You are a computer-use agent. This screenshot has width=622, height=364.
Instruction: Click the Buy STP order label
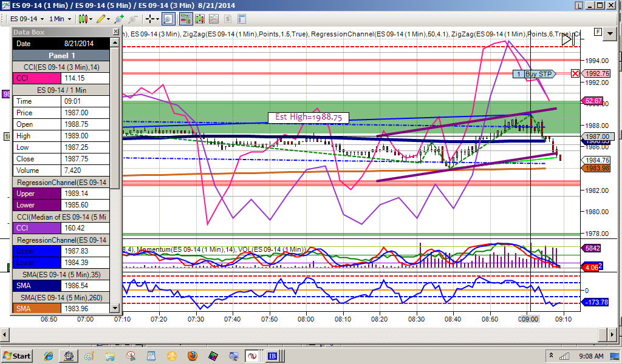click(539, 73)
